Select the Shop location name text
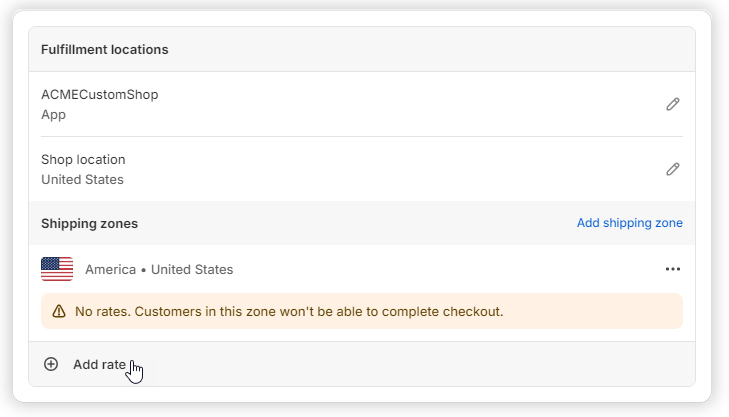The width and height of the screenshot is (729, 417). pos(83,160)
